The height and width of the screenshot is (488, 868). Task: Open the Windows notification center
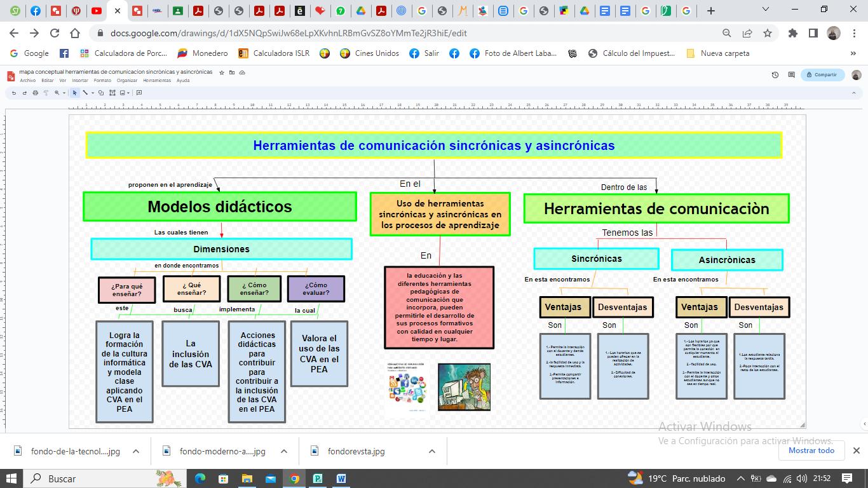click(847, 478)
